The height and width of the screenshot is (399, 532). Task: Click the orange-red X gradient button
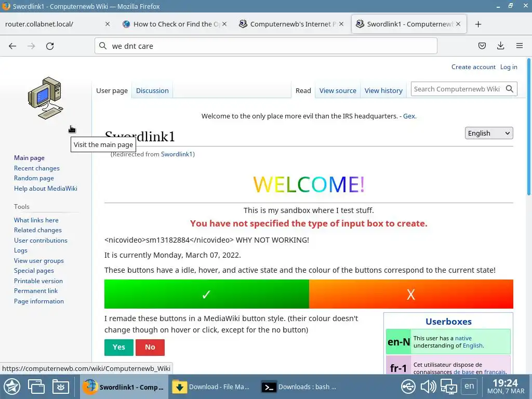(411, 294)
